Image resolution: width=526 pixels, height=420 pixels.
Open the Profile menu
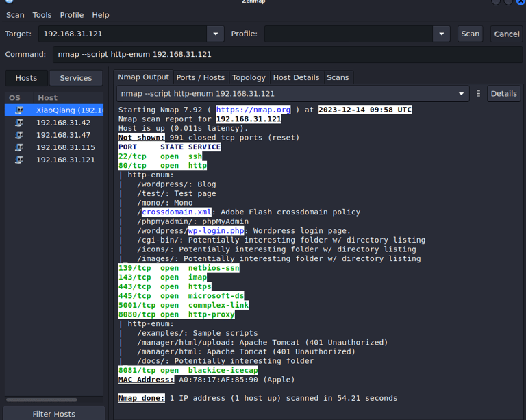coord(72,15)
